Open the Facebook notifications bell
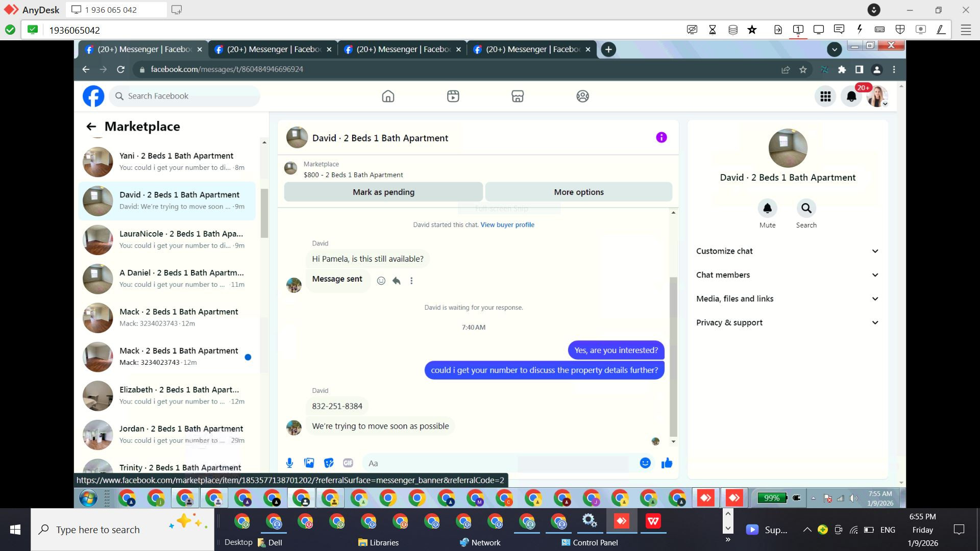This screenshot has width=980, height=551. pos(851,96)
